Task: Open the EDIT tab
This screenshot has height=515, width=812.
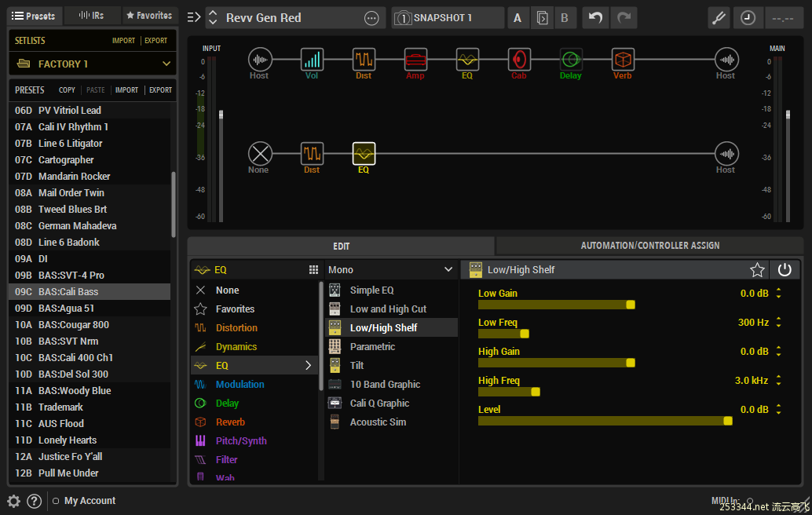Action: coord(341,246)
